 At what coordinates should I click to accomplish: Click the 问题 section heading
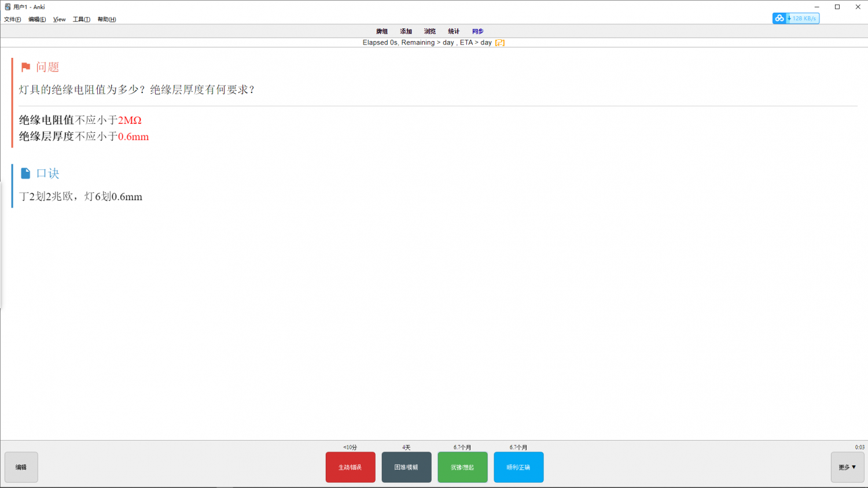tap(47, 67)
